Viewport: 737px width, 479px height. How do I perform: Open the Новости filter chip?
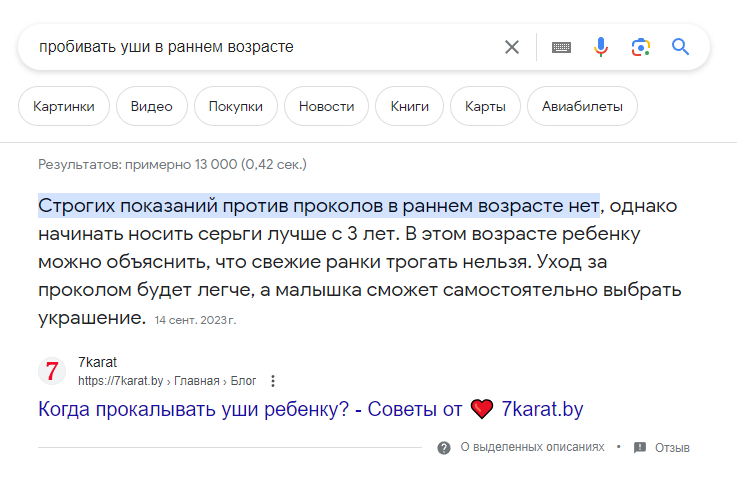[x=326, y=106]
